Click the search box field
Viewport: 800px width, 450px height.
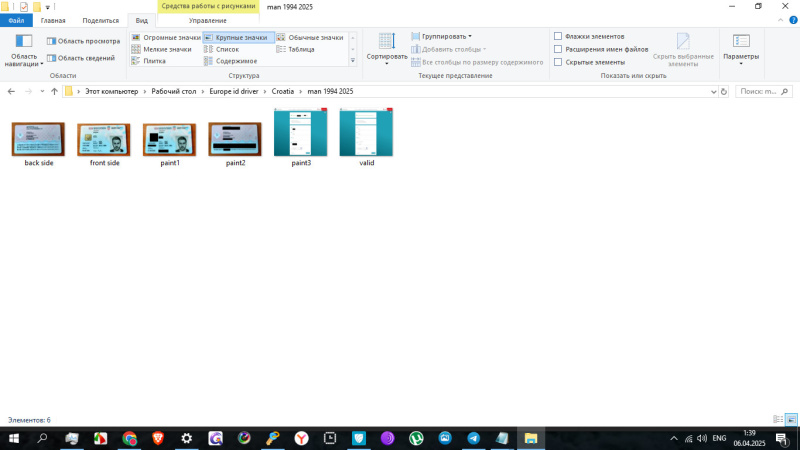[x=765, y=91]
